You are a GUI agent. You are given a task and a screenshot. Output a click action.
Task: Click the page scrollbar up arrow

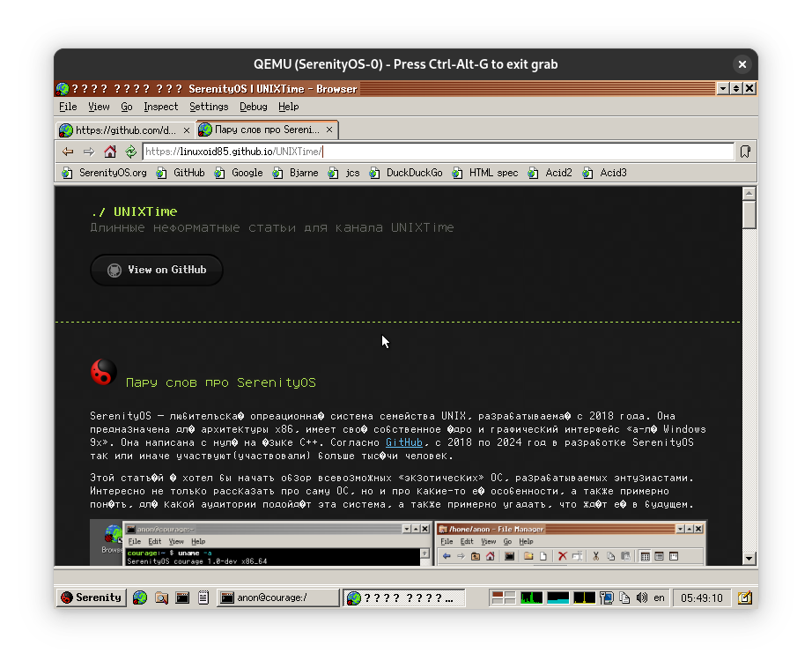(x=749, y=193)
